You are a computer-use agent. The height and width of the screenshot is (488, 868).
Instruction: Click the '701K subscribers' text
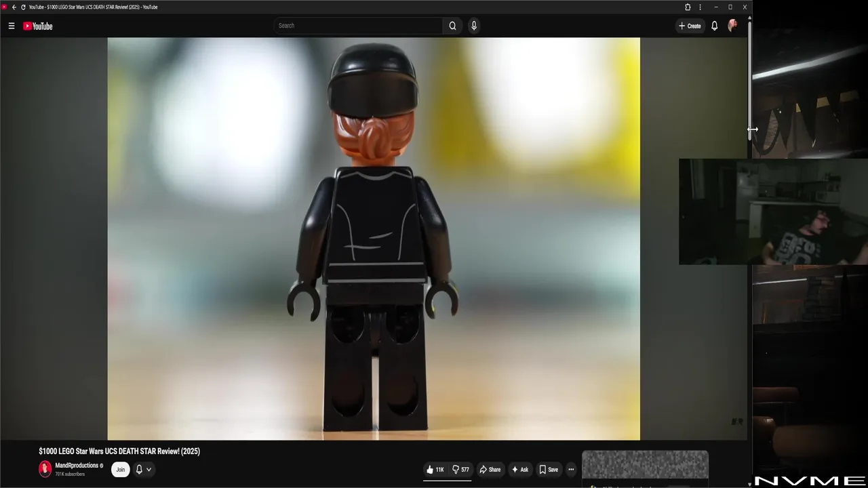[x=70, y=474]
